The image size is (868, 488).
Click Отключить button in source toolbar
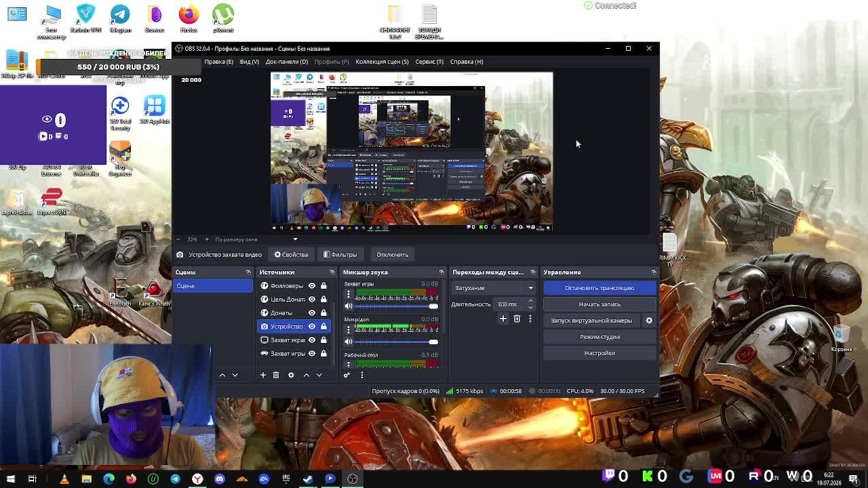pyautogui.click(x=392, y=255)
